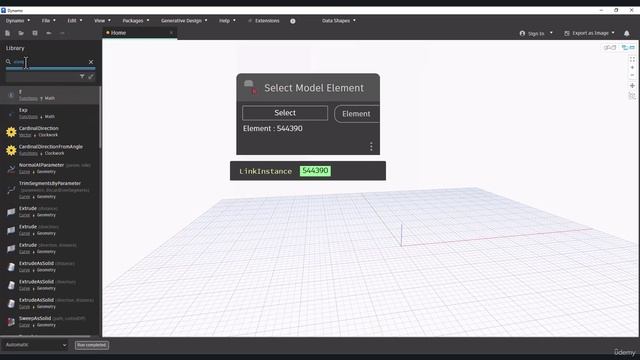This screenshot has width=640, height=360.
Task: Select CardinalDirectionFromAngle in search results
Action: click(x=50, y=150)
